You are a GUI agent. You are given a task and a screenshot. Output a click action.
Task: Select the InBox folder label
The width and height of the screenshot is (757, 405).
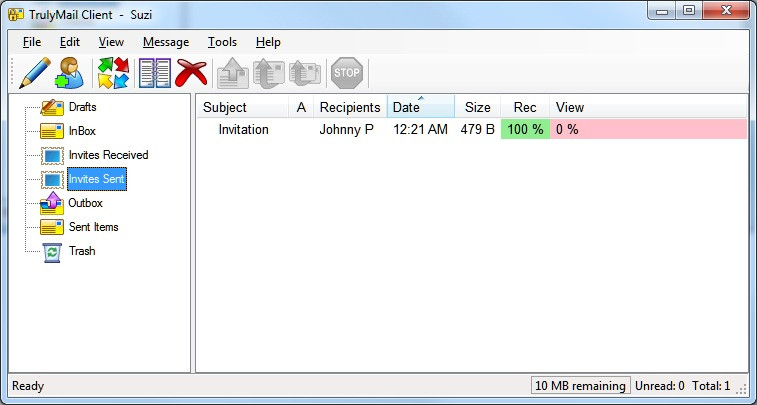coord(82,131)
